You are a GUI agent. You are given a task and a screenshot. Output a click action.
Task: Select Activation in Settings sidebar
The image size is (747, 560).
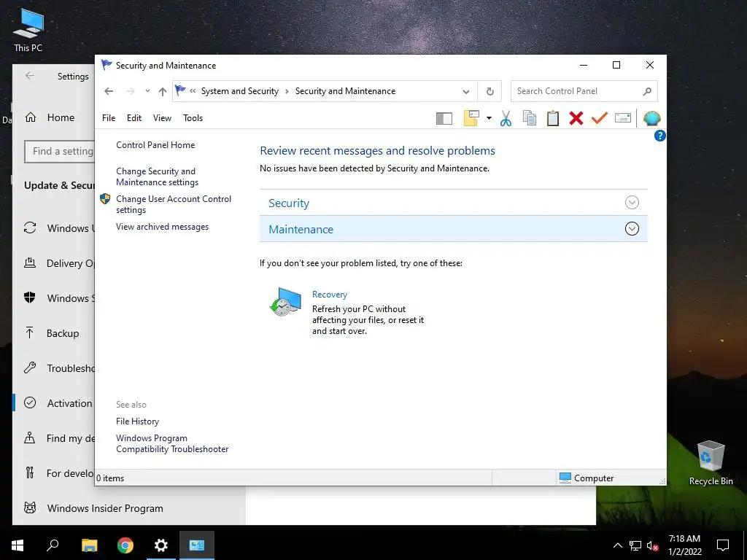click(x=69, y=403)
